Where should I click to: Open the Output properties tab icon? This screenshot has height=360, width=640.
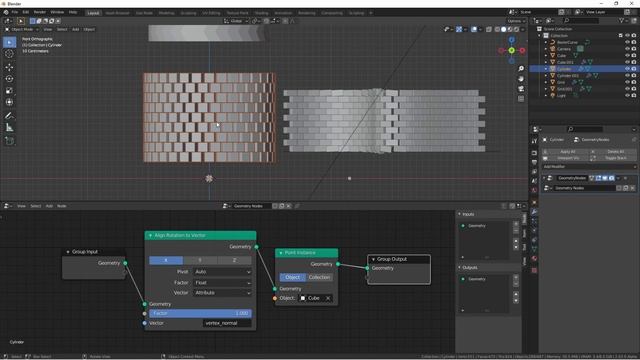[x=534, y=162]
